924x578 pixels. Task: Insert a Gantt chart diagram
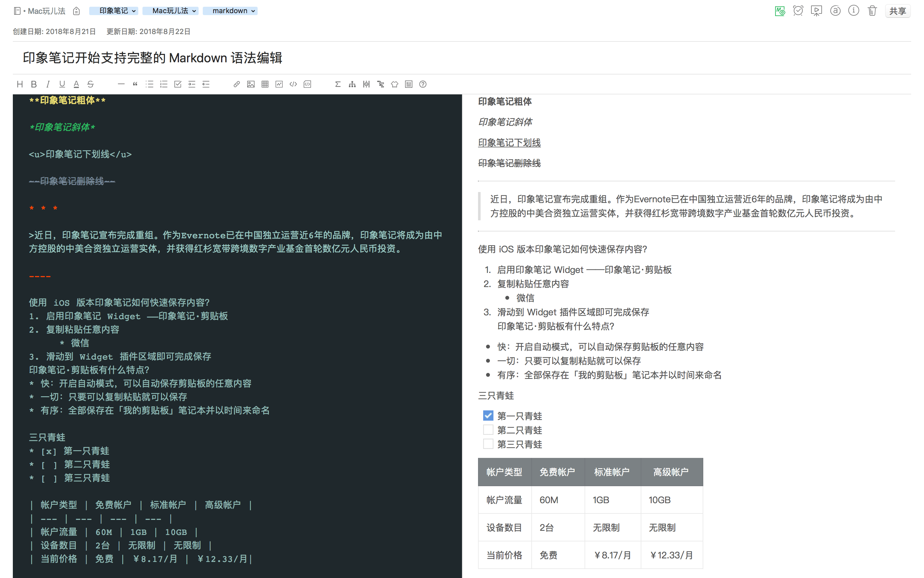[x=380, y=84]
